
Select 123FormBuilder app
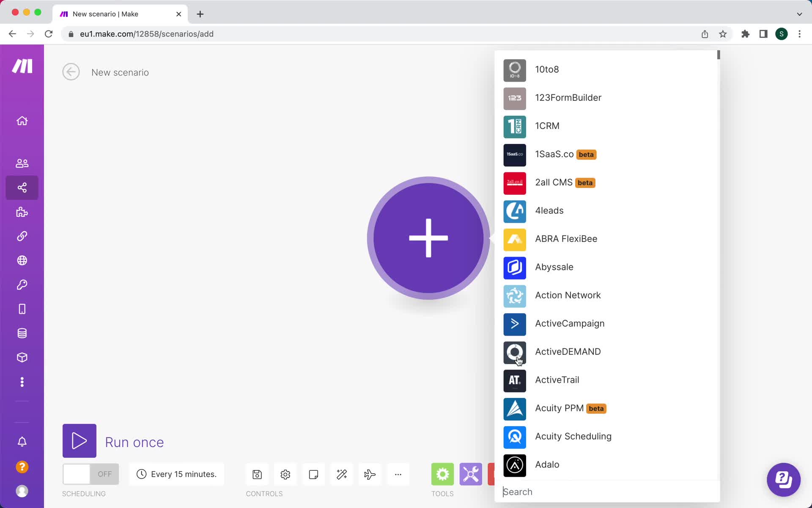[607, 98]
